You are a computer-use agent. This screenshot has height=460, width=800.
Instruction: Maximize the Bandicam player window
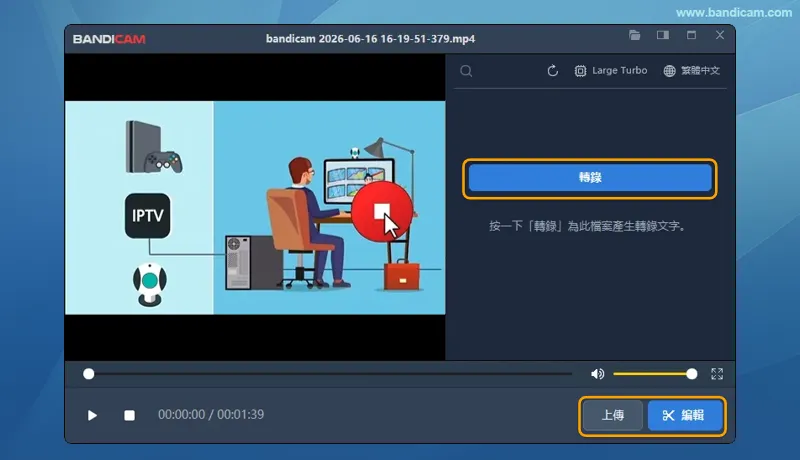point(691,35)
